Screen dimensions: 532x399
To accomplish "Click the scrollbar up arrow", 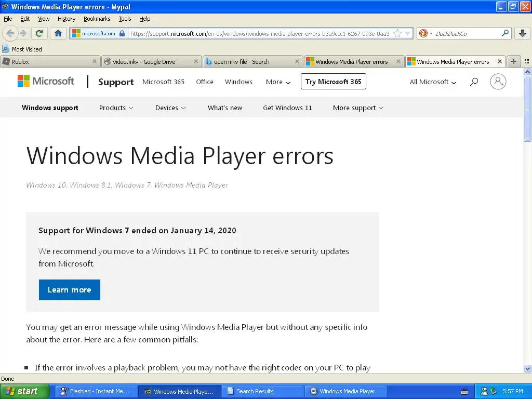I will (x=527, y=72).
